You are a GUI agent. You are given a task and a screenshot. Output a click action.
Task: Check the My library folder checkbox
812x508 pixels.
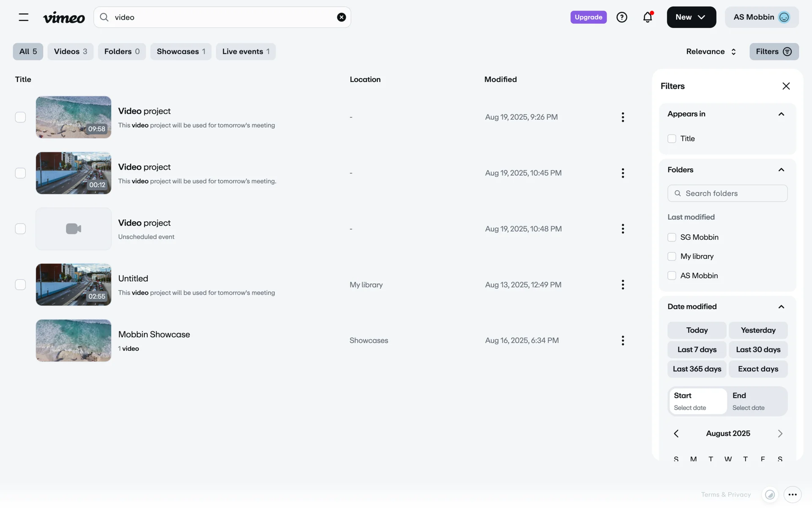(672, 257)
